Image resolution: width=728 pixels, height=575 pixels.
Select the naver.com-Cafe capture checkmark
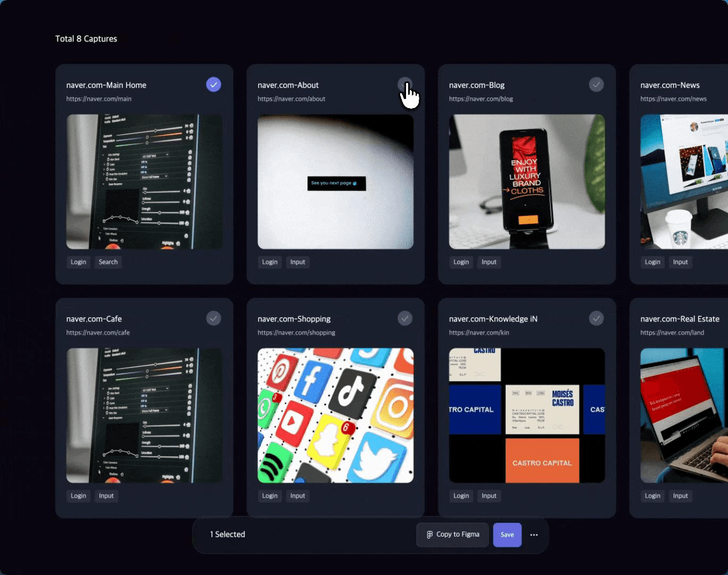click(213, 318)
